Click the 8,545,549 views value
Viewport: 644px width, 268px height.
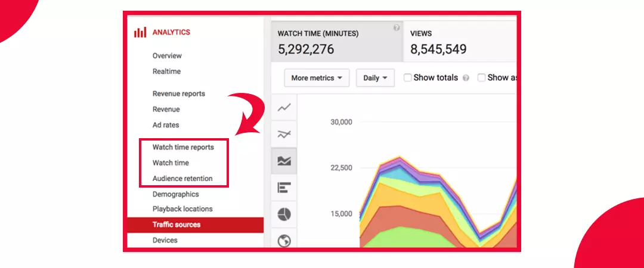439,49
